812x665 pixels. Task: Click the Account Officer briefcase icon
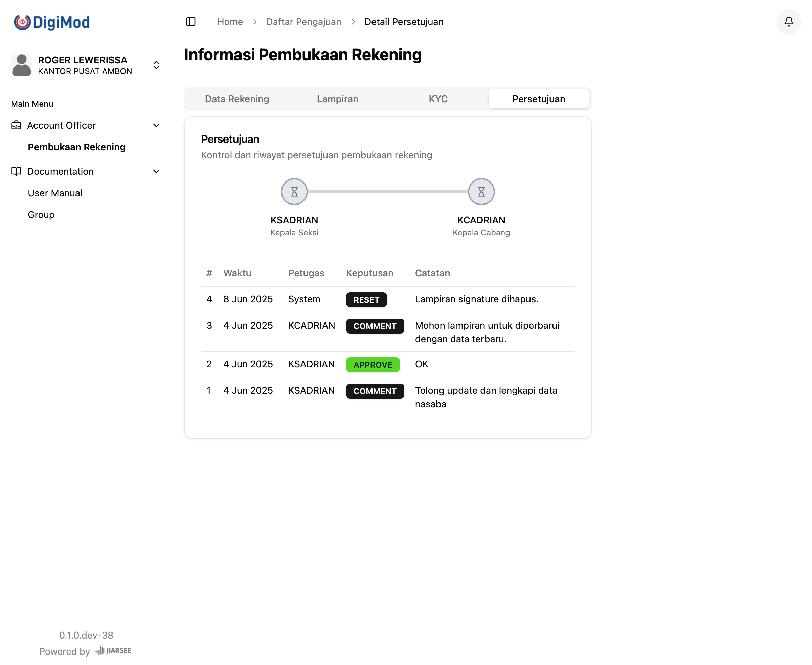coord(16,125)
